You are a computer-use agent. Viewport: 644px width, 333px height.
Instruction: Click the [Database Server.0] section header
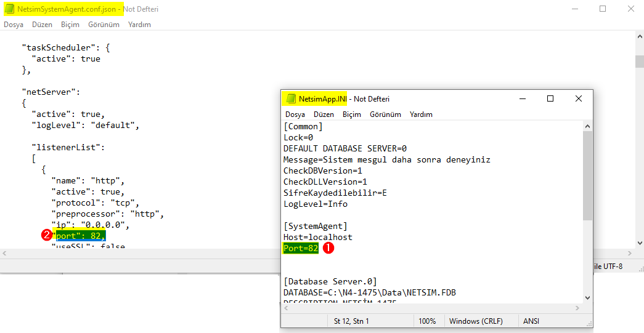pyautogui.click(x=330, y=281)
